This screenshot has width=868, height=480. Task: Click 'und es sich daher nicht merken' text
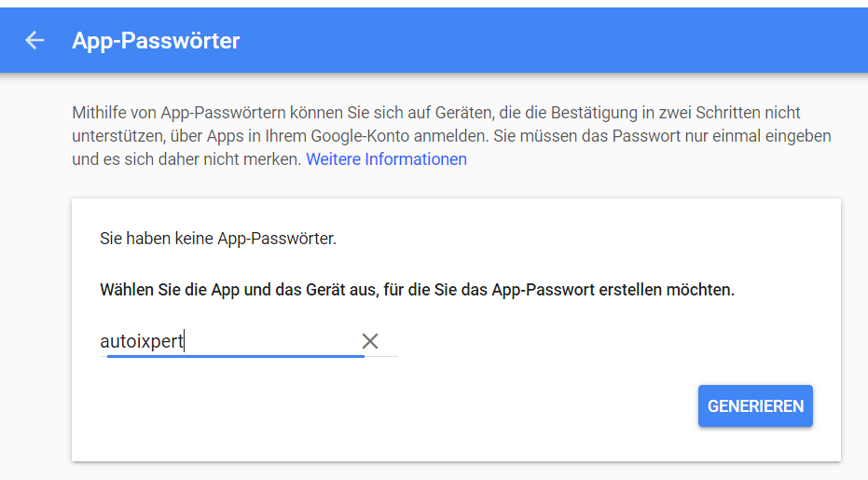pos(186,159)
